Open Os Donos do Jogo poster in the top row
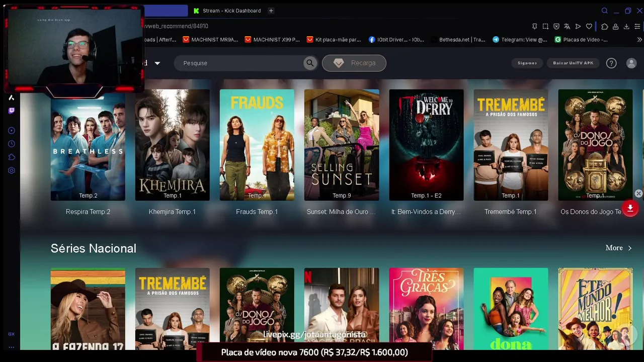Viewport: 644px width, 362px height. tap(595, 145)
